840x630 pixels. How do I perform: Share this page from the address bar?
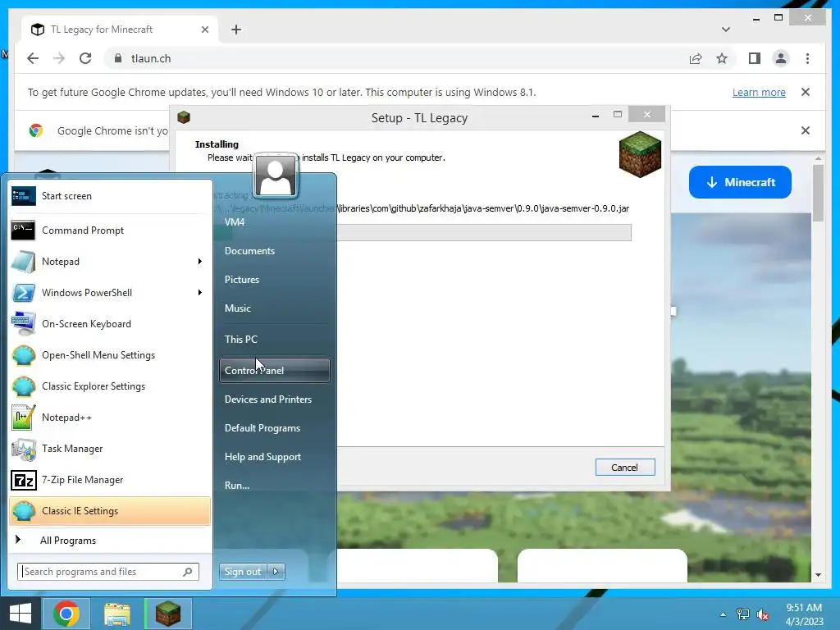click(696, 58)
